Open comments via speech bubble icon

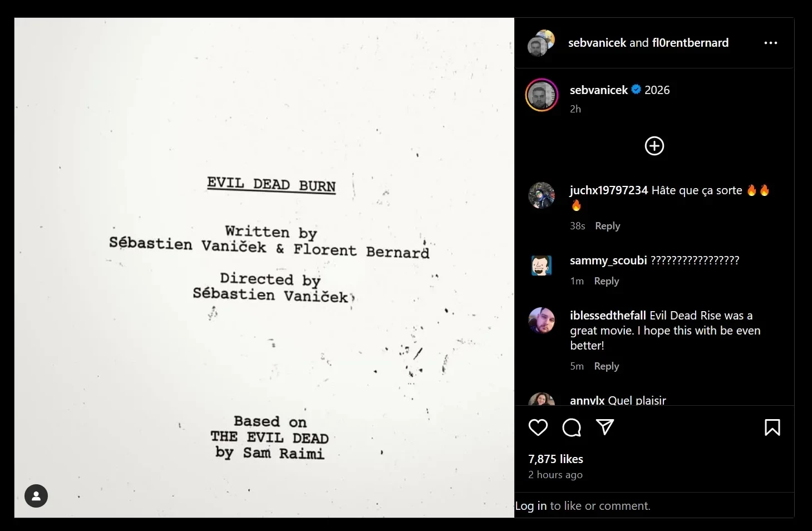(572, 427)
